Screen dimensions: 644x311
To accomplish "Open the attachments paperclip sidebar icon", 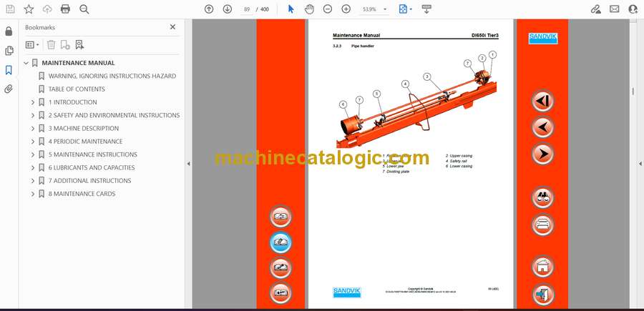I will 9,89.
